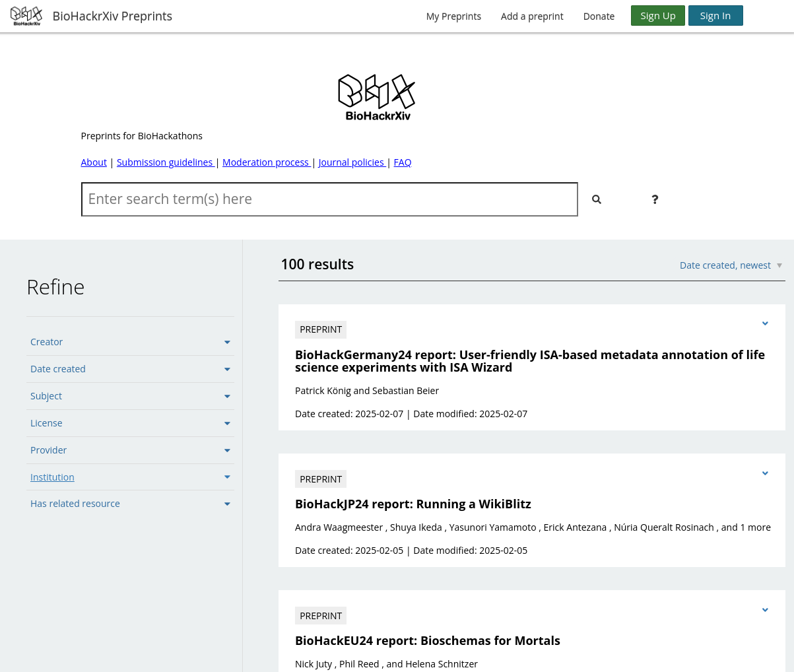Open the FAQ link

pyautogui.click(x=403, y=162)
